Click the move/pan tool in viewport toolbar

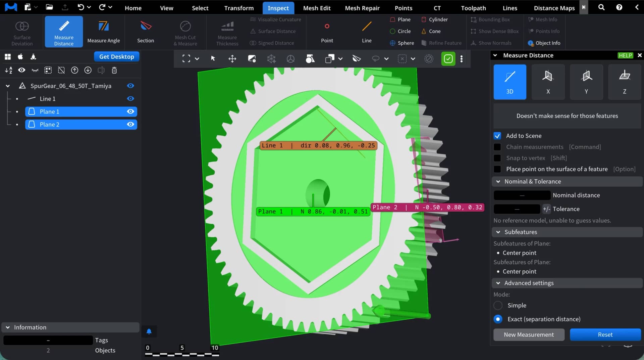point(232,59)
